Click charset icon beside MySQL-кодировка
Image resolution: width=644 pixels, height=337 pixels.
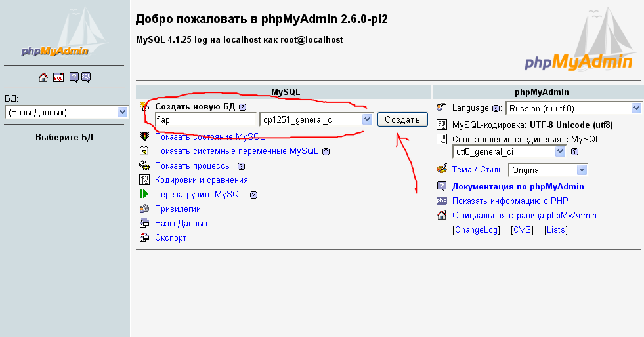pyautogui.click(x=442, y=124)
